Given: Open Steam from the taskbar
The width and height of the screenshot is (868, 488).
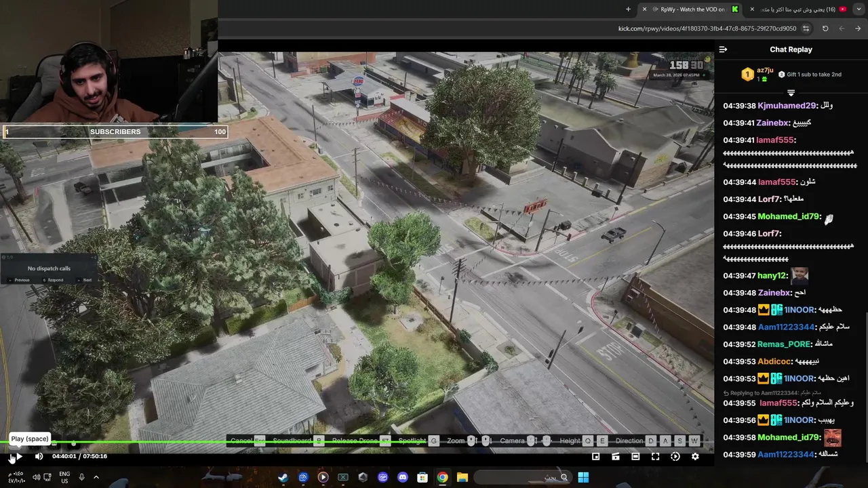Looking at the screenshot, I should click(283, 477).
